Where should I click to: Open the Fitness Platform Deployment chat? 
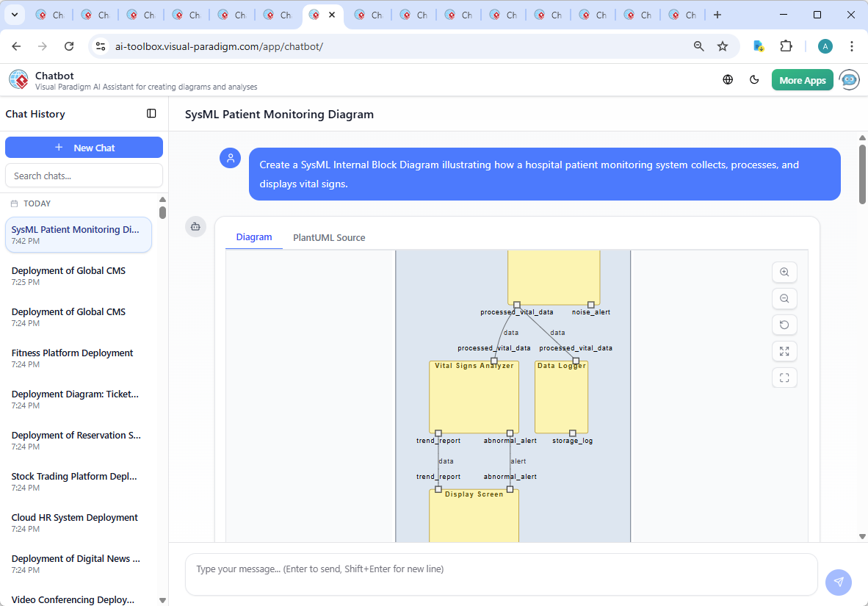73,353
